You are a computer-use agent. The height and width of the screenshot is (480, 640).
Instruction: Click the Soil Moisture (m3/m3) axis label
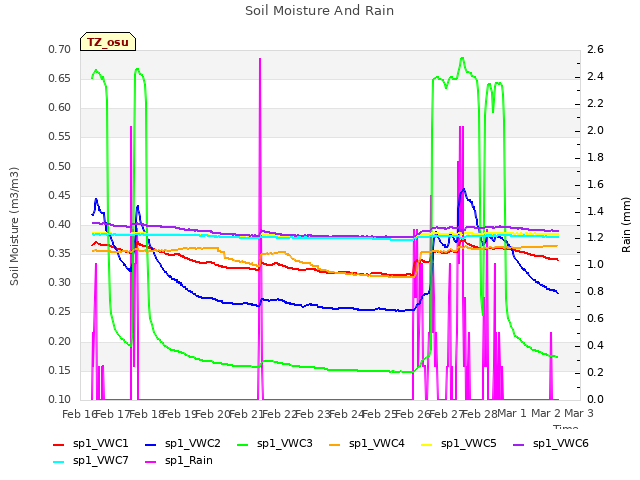(x=14, y=226)
